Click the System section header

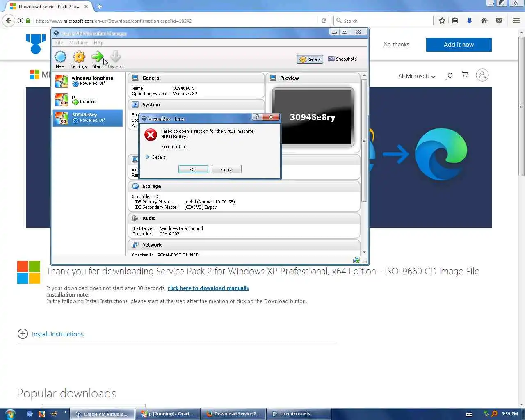click(x=196, y=105)
